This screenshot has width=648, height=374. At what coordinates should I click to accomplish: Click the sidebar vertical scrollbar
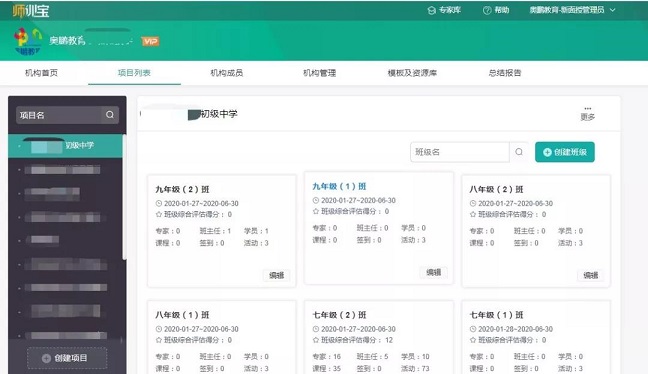[x=124, y=198]
